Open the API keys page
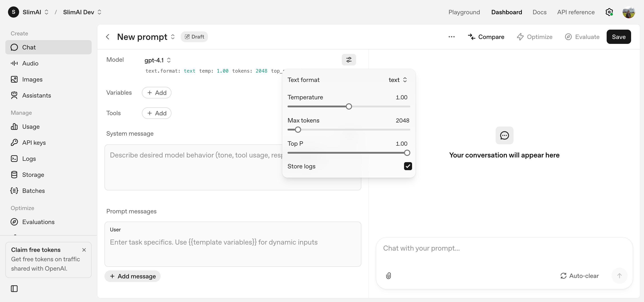Viewport: 644px width, 302px height. (48, 143)
